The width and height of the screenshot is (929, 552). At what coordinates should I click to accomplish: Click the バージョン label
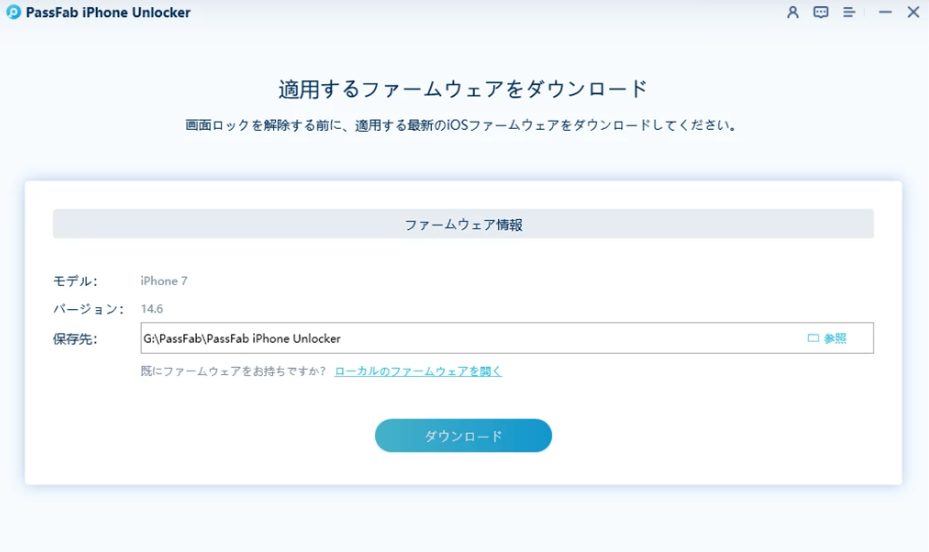click(88, 309)
